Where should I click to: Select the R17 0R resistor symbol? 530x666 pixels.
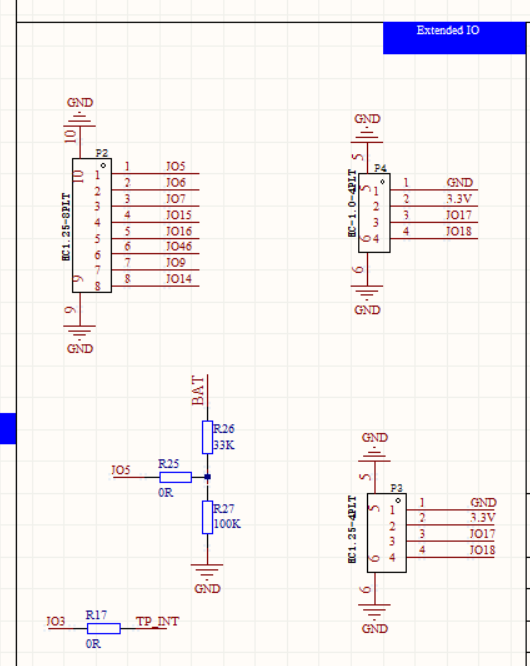tap(104, 629)
